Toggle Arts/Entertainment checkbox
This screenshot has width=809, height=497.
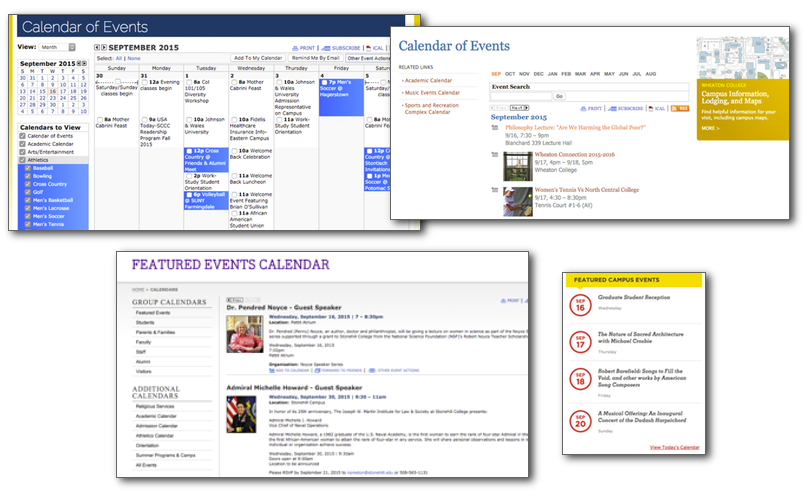point(22,152)
